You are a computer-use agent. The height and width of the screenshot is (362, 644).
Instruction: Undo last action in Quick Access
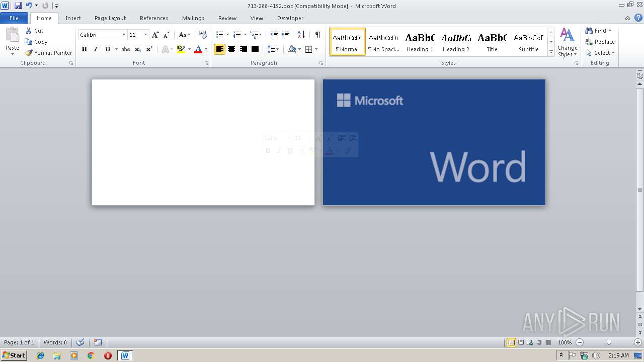click(29, 6)
